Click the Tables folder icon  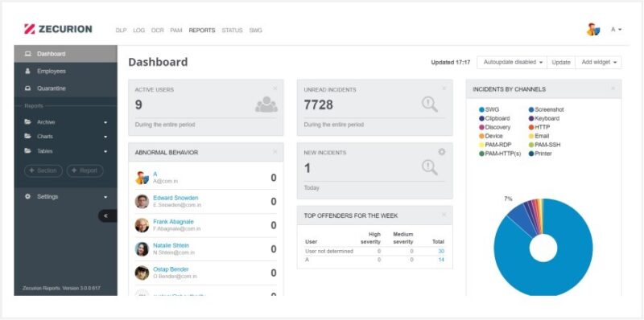coord(28,151)
